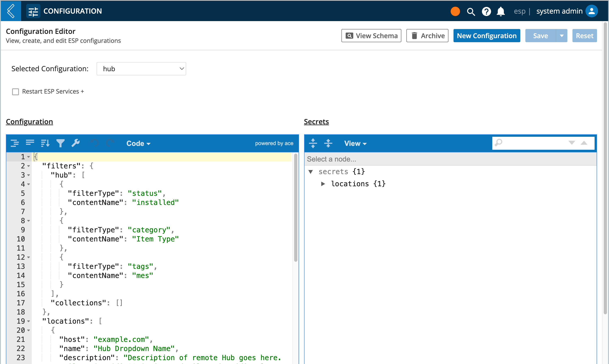The width and height of the screenshot is (609, 364).
Task: Fold the hub array at line 3
Action: coord(29,175)
